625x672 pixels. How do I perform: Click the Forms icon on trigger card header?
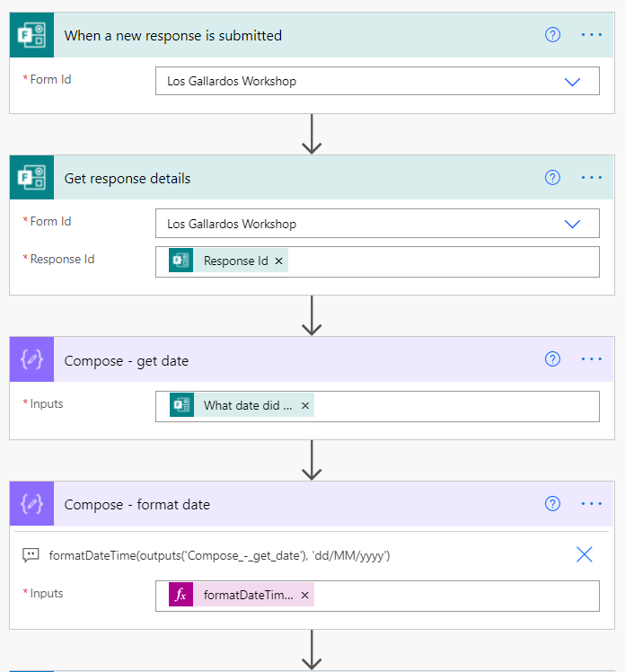[32, 35]
